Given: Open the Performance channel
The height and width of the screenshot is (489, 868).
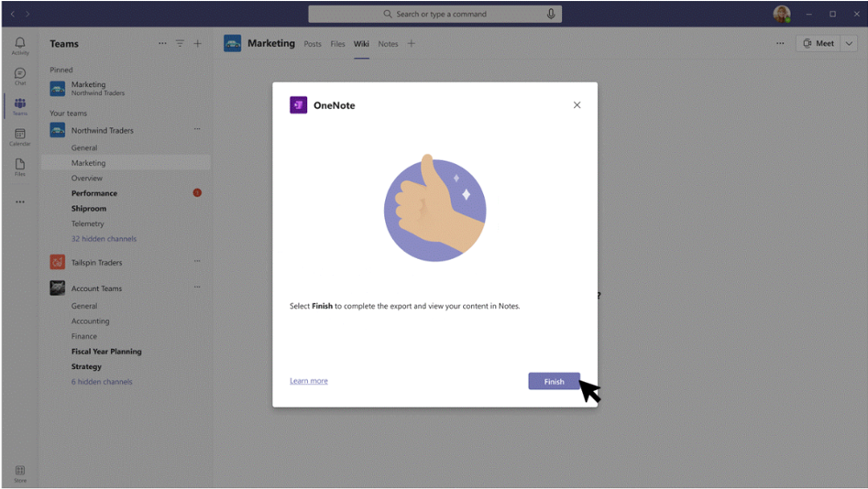Looking at the screenshot, I should 94,193.
